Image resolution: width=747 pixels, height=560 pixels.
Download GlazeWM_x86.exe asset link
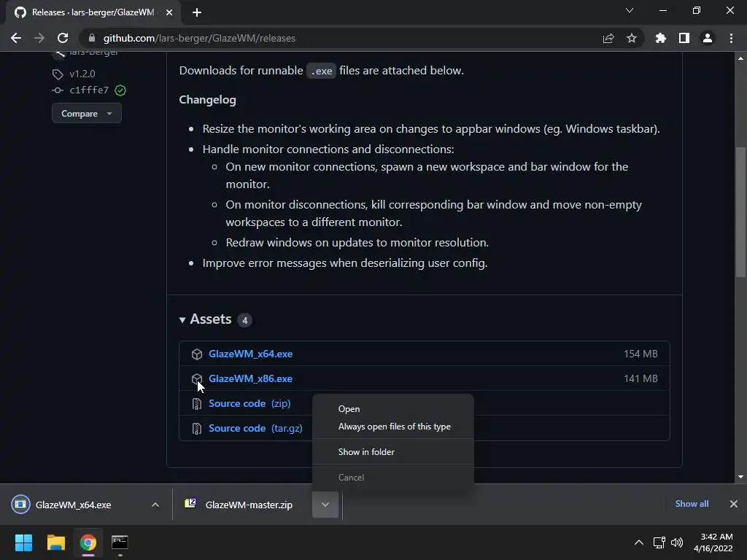(251, 378)
